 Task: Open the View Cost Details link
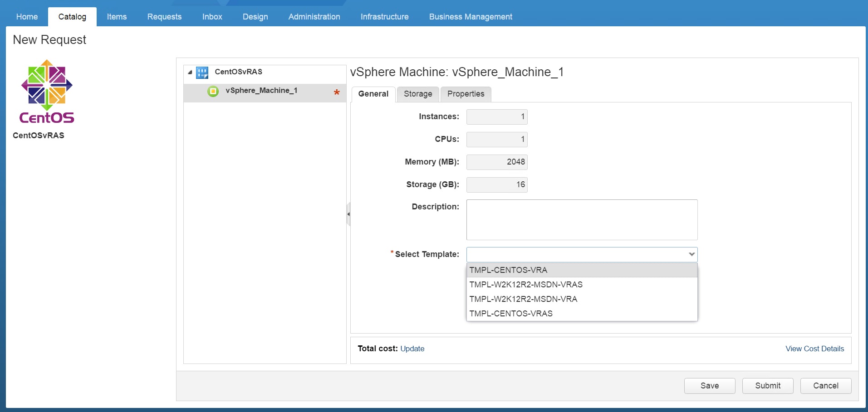coord(814,349)
